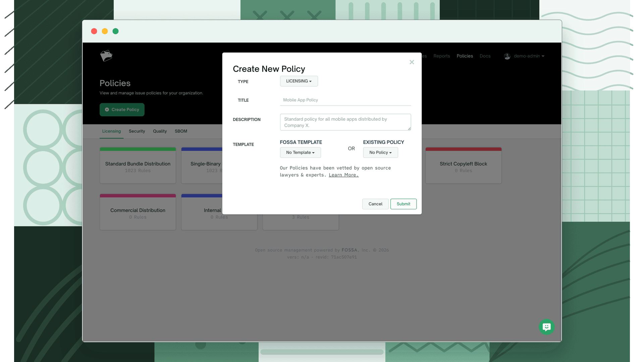Open the LICENSING type dropdown
This screenshot has width=644, height=362.
(299, 81)
